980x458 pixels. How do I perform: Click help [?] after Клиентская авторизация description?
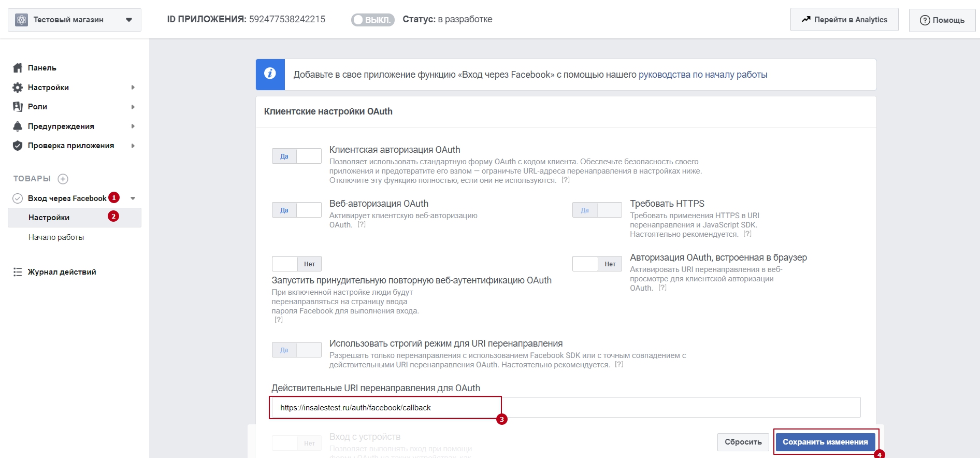coord(566,180)
